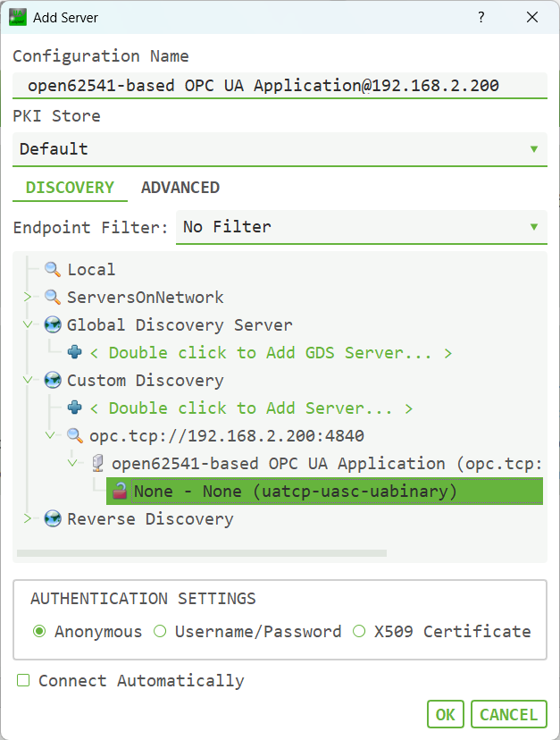Select the ServersOnNetwork tree item text
The width and height of the screenshot is (560, 740).
point(146,298)
